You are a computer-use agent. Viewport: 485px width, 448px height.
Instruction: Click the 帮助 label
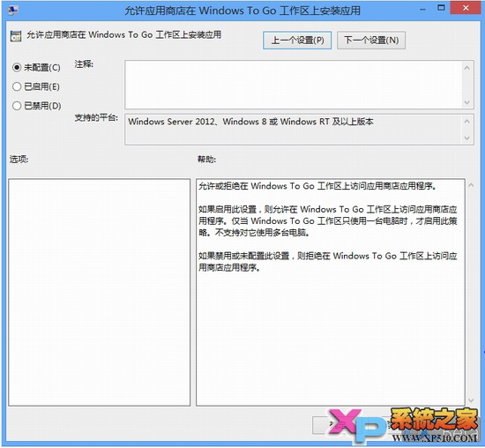point(206,160)
